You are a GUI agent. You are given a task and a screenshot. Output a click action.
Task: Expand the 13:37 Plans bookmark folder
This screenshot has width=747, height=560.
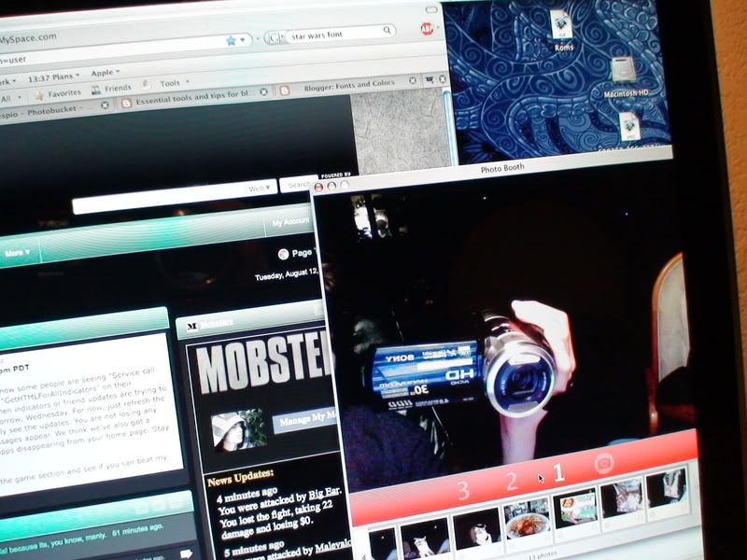[x=54, y=75]
